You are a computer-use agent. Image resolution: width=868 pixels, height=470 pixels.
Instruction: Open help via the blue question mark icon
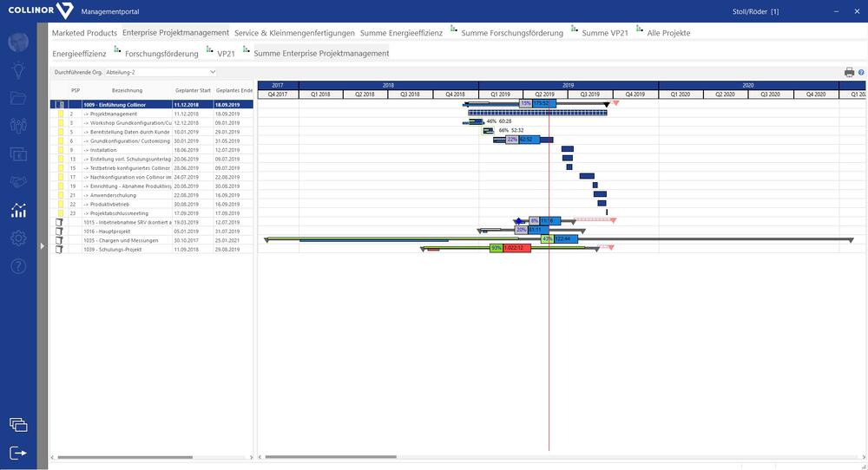860,73
